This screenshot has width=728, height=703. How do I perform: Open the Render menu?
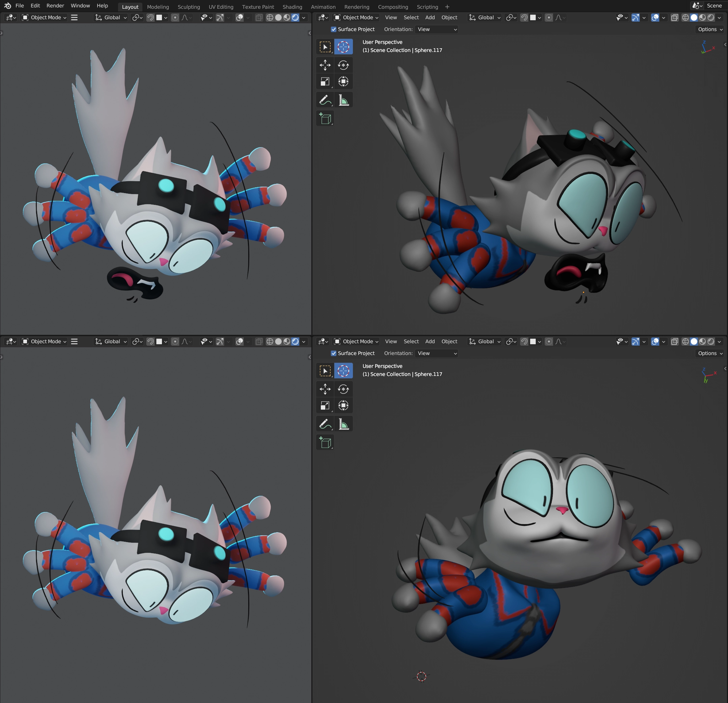[55, 6]
